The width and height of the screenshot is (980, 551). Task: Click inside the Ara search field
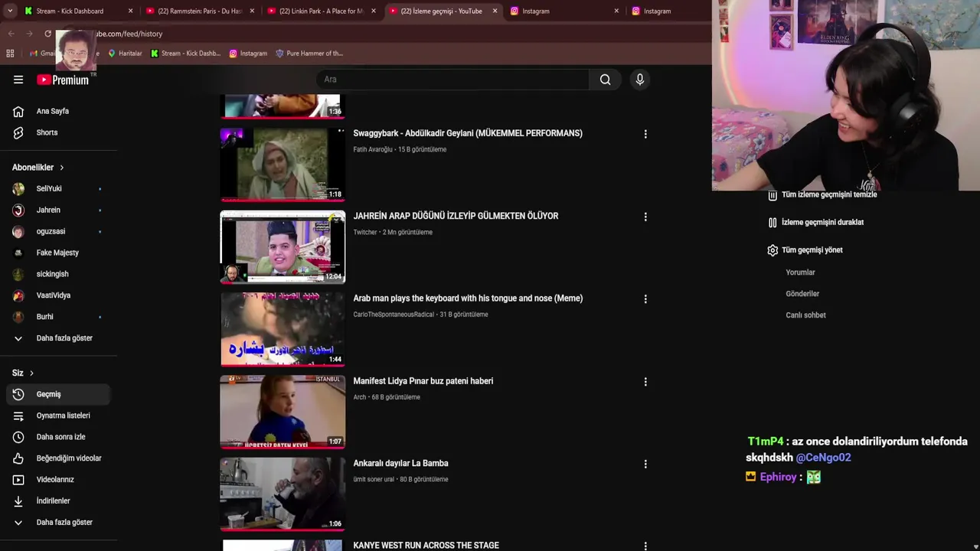tap(452, 80)
